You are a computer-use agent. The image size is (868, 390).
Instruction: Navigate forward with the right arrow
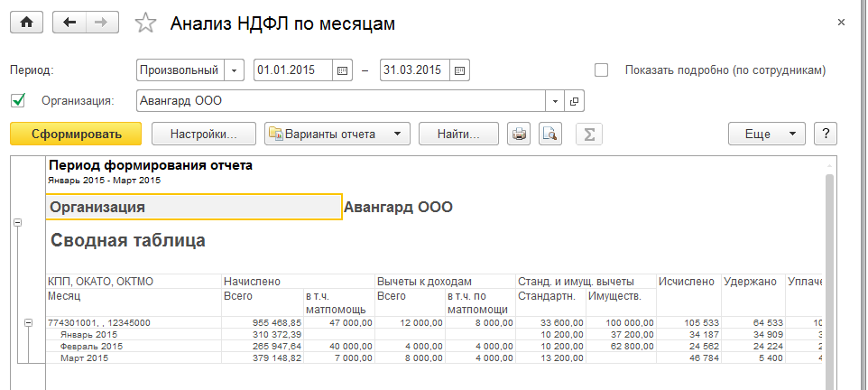[x=102, y=23]
